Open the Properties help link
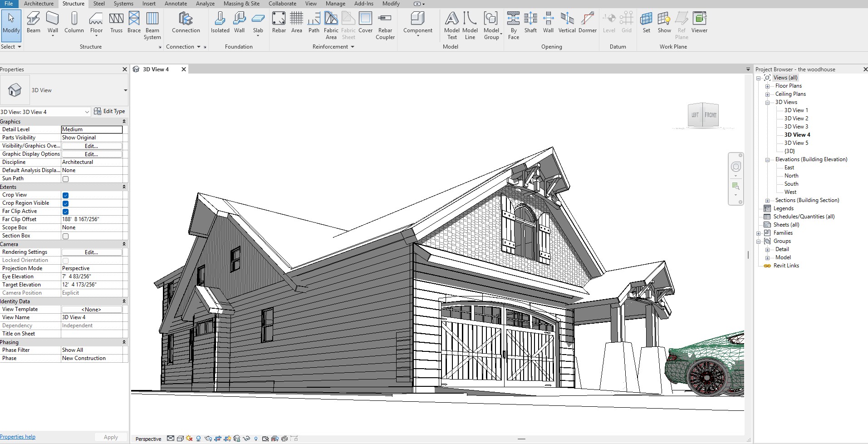The image size is (868, 444). coord(18,437)
